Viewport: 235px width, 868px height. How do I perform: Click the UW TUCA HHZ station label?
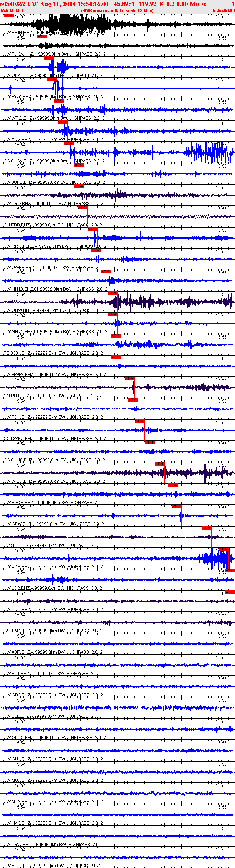pos(54,54)
